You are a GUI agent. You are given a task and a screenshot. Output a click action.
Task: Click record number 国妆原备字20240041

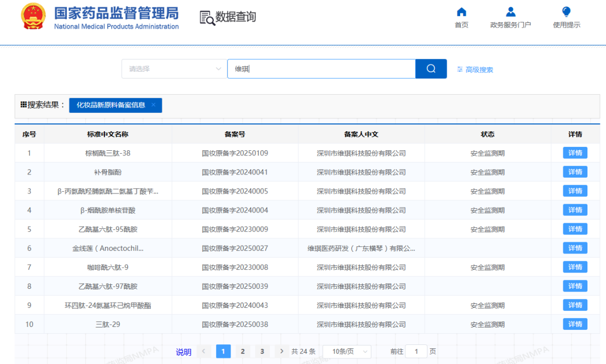click(x=235, y=172)
